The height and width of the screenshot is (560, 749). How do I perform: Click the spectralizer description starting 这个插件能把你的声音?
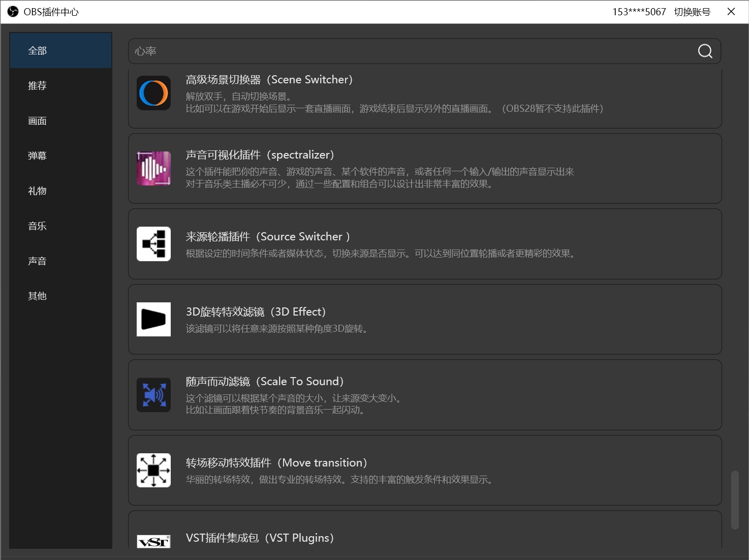(x=380, y=171)
